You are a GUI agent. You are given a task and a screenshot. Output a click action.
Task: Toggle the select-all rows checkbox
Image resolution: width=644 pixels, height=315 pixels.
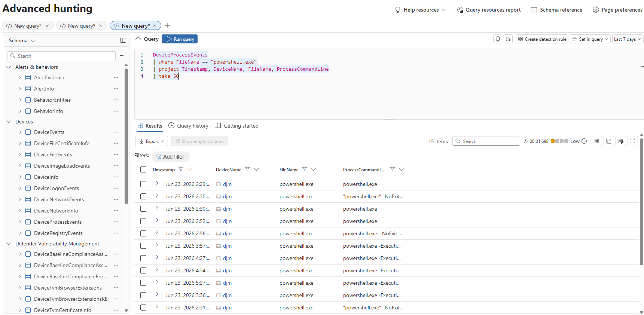coord(143,169)
